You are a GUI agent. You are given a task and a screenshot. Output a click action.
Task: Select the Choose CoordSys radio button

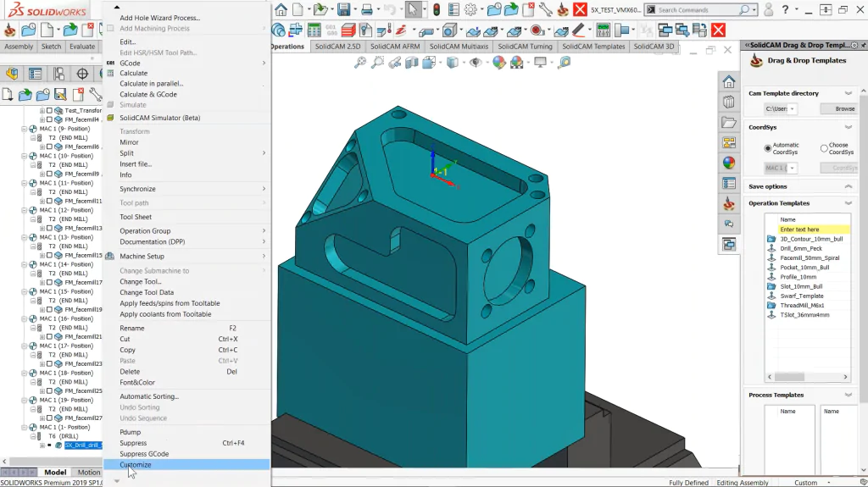[824, 148]
